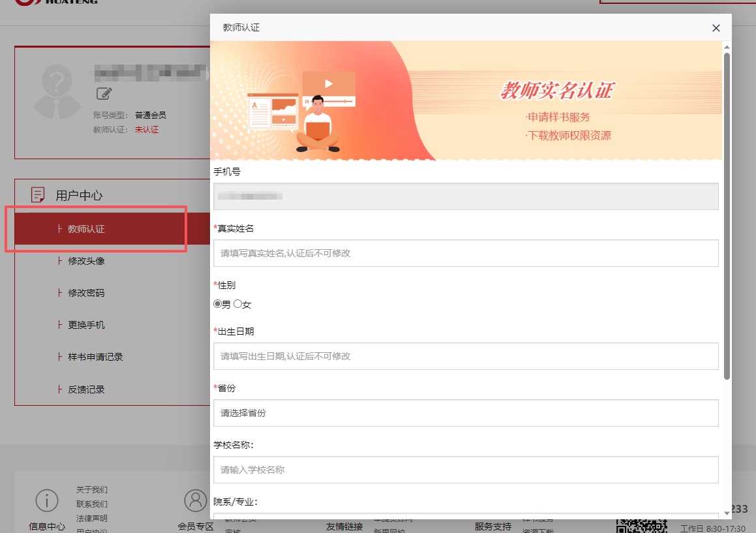This screenshot has width=756, height=533.
Task: Click the 关于我们 footer link
Action: coord(92,490)
